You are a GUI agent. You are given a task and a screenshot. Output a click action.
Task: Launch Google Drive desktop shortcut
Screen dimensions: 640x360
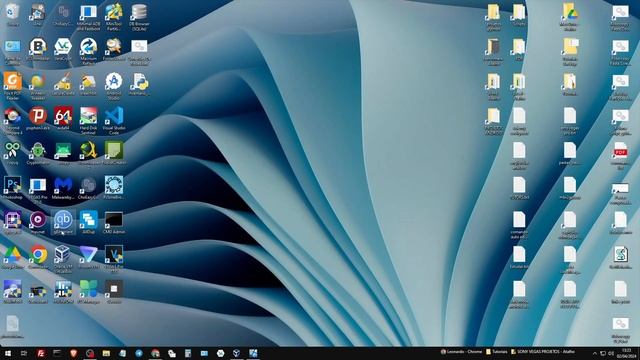coord(12,258)
